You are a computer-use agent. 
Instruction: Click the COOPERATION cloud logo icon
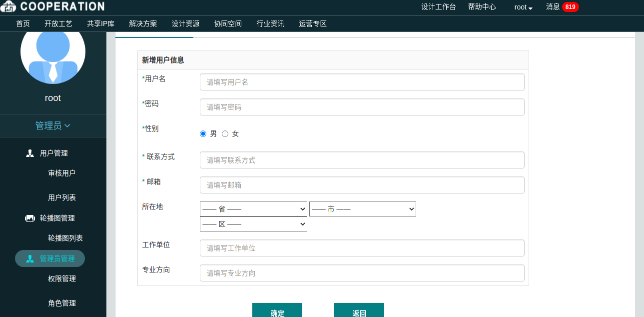tap(8, 6)
